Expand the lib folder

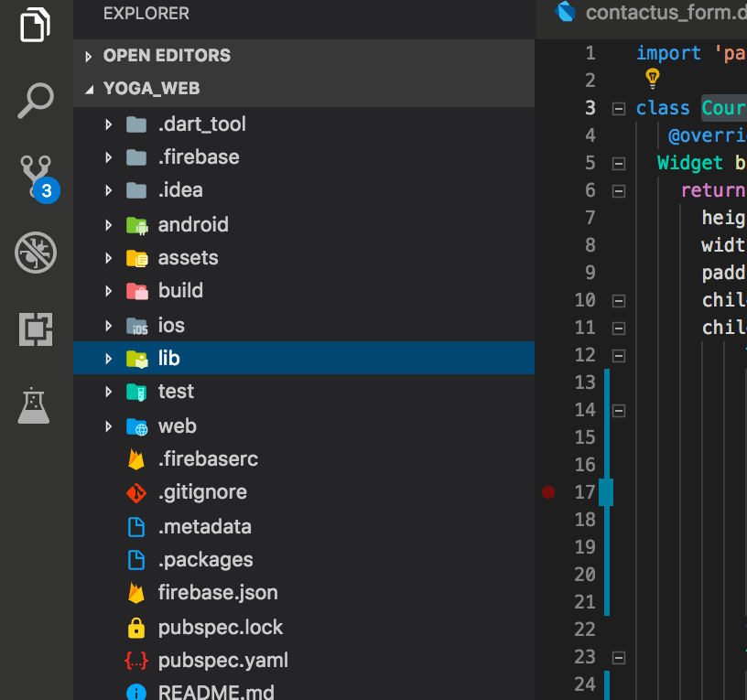coord(304,358)
